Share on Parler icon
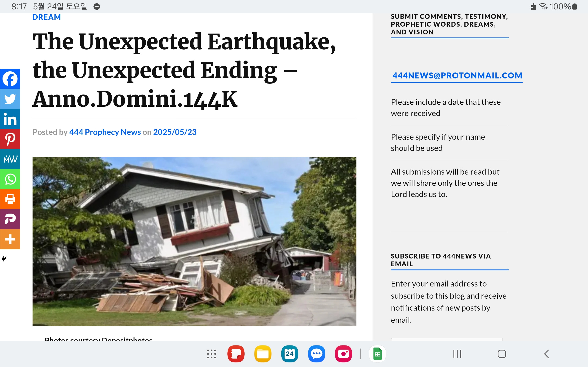Viewport: 588px width, 367px height. (x=10, y=219)
